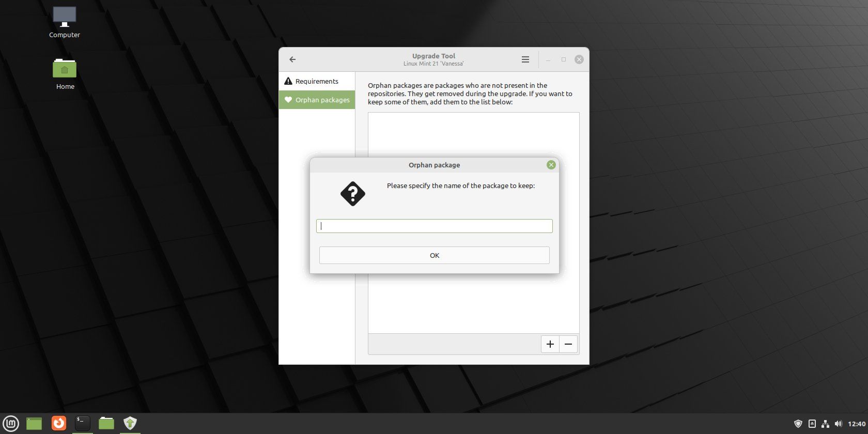Click the minus button to remove package
This screenshot has width=868, height=434.
pyautogui.click(x=568, y=344)
